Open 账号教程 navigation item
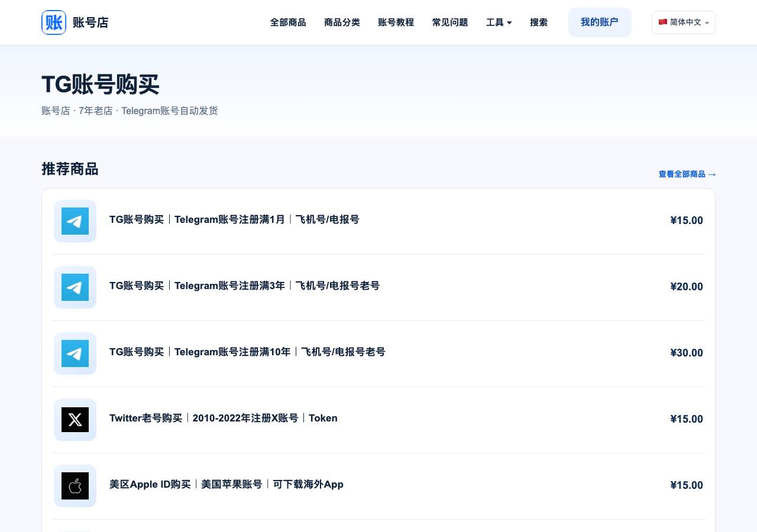Image resolution: width=757 pixels, height=532 pixels. [396, 22]
